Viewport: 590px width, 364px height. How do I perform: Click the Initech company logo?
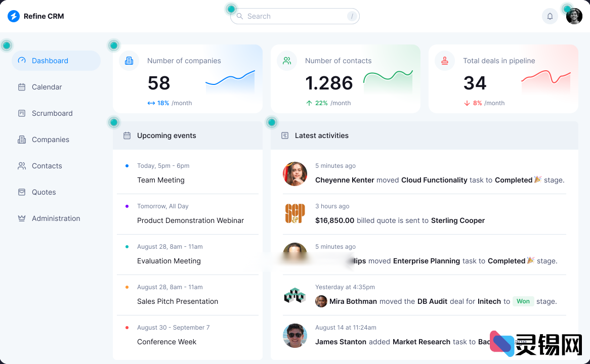point(294,295)
